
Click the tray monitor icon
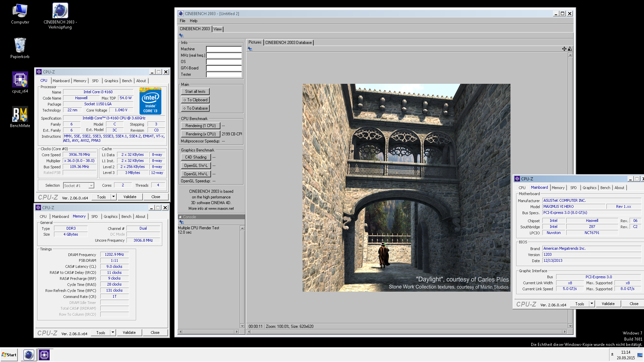point(640,355)
